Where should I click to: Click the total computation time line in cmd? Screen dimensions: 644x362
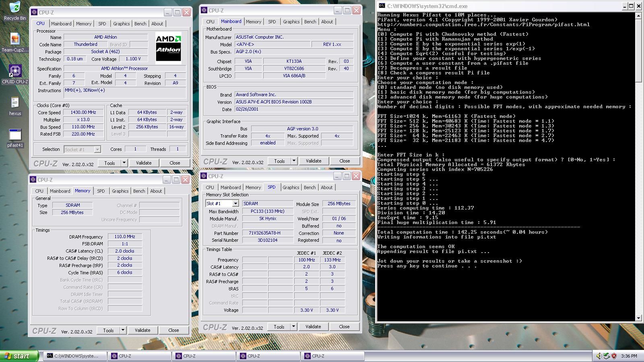[462, 232]
